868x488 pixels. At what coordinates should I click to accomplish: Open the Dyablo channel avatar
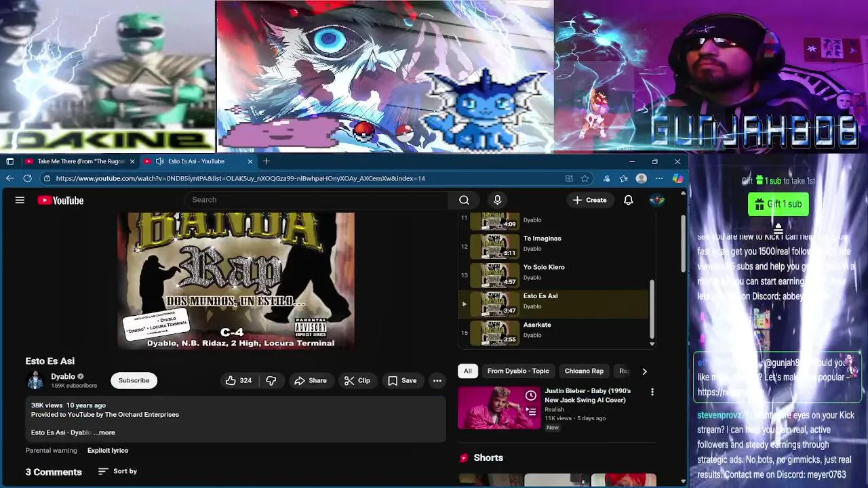(35, 380)
